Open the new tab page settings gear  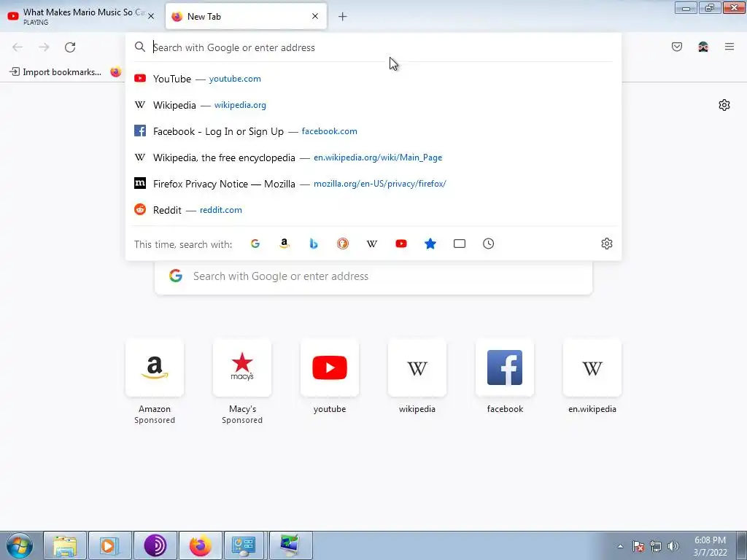(724, 105)
